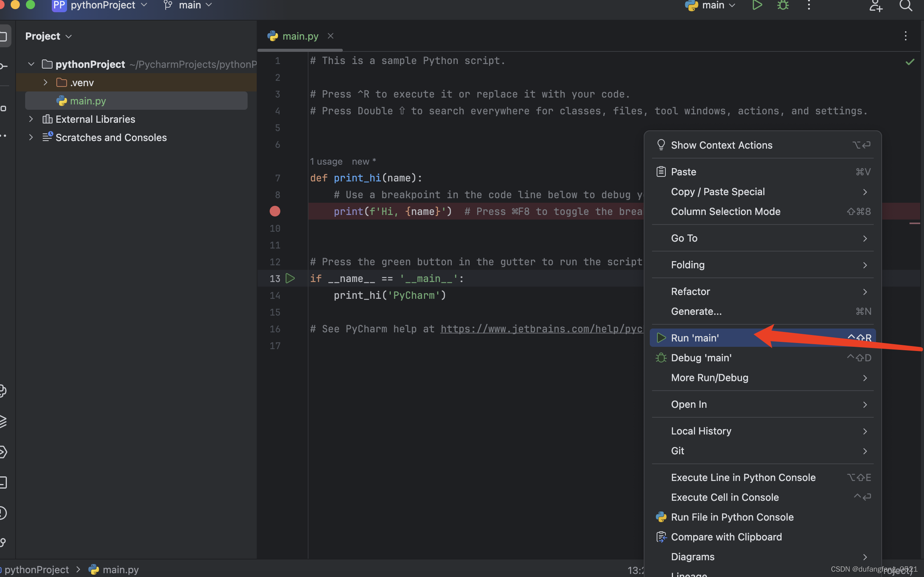Remove the red breakpoint on line 9
The image size is (924, 577).
pyautogui.click(x=275, y=211)
